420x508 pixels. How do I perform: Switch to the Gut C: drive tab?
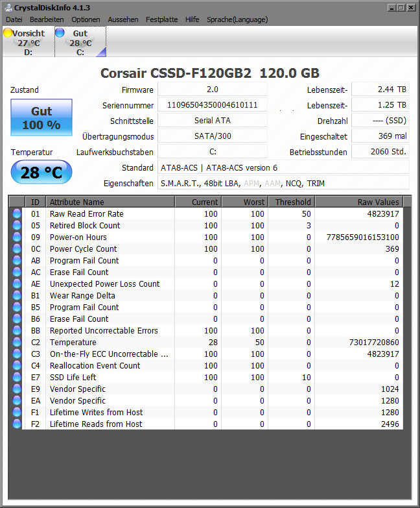[80, 42]
